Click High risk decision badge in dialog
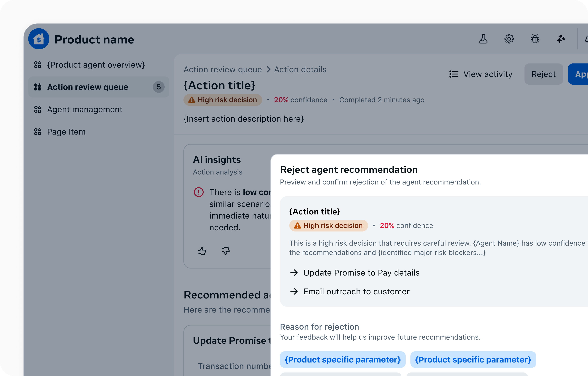The height and width of the screenshot is (376, 588). [x=328, y=226]
